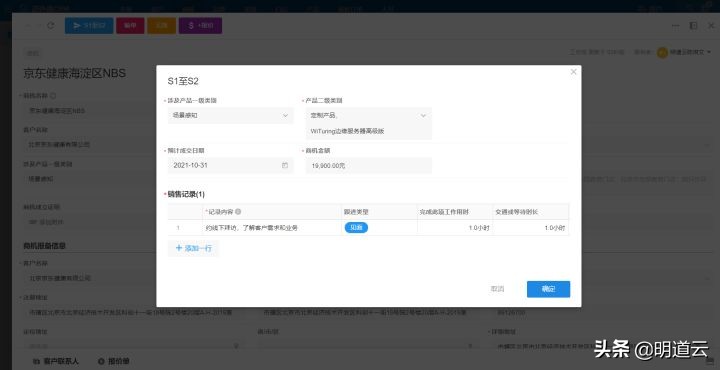Click the purple dollar-sign payment button in background
This screenshot has width=720, height=370.
coord(200,26)
